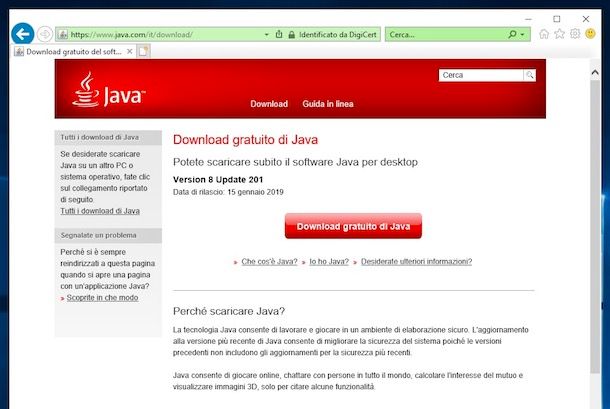
Task: Go back with the blue back arrow
Action: pyautogui.click(x=23, y=34)
